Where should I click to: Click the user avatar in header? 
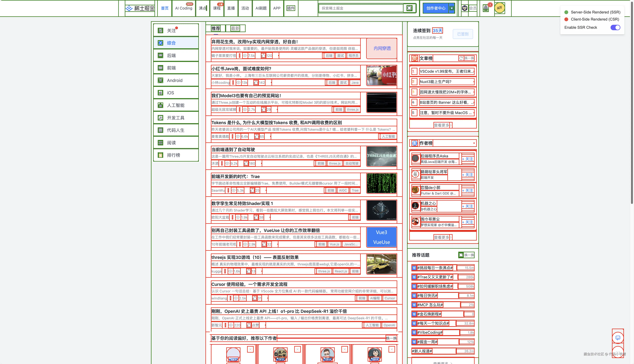[x=499, y=8]
